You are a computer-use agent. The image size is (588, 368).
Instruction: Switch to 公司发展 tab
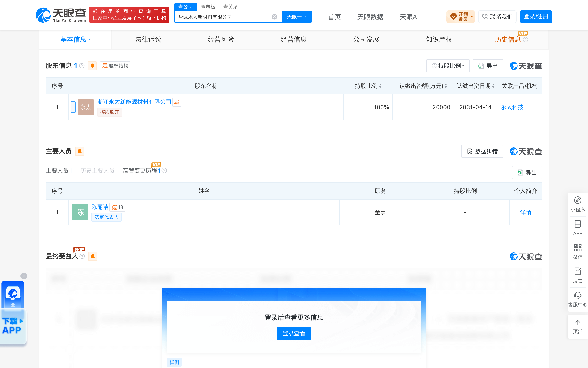pos(366,40)
